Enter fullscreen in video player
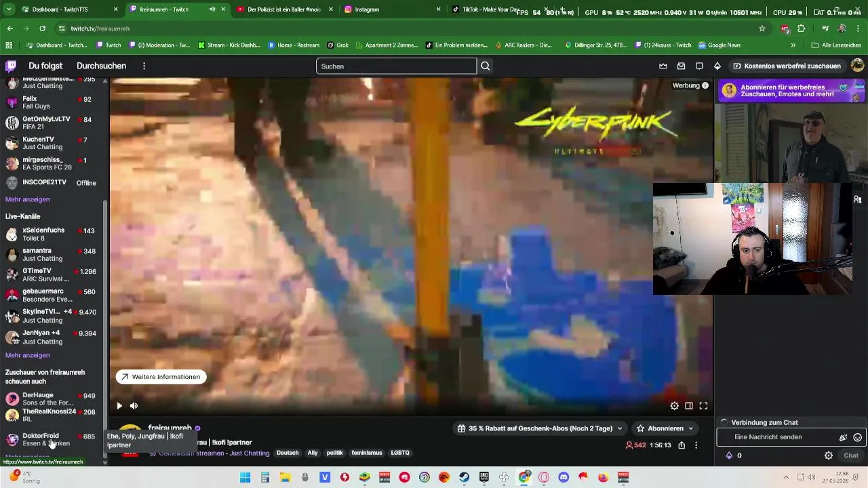This screenshot has width=868, height=488. (x=703, y=406)
